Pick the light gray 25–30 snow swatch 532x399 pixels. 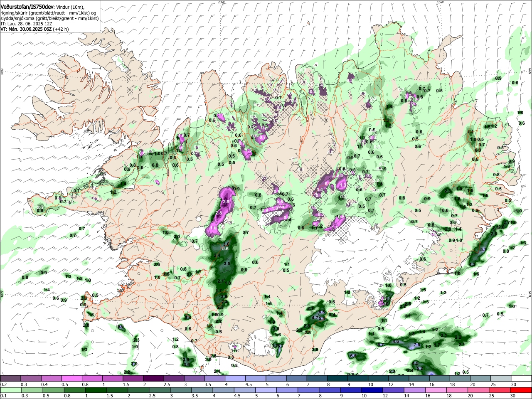tap(501, 378)
